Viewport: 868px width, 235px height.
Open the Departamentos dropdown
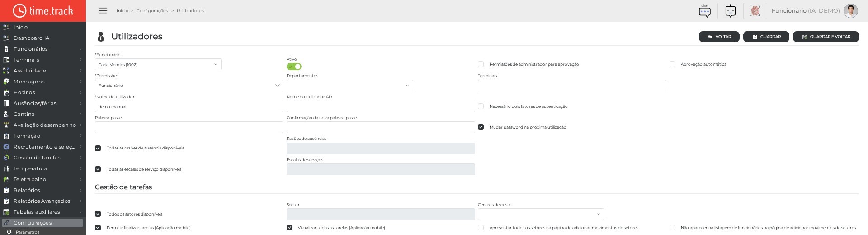pyautogui.click(x=350, y=86)
